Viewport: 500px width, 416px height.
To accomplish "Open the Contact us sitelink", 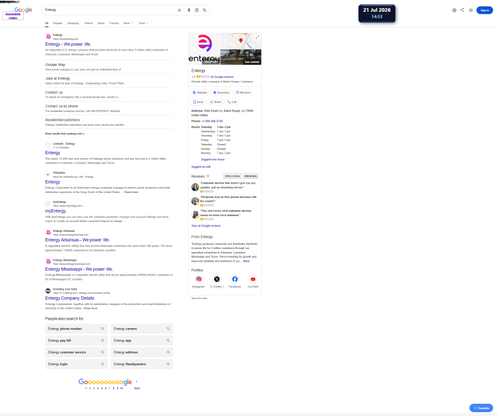I will tap(54, 92).
